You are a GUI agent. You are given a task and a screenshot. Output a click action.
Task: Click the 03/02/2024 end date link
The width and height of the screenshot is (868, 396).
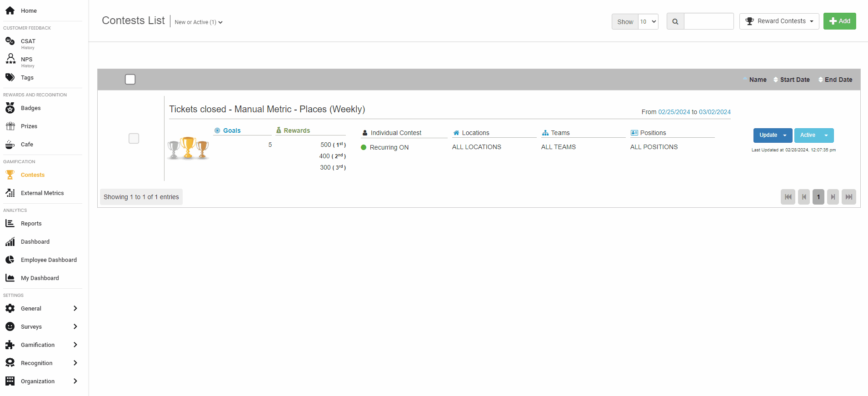coord(715,112)
